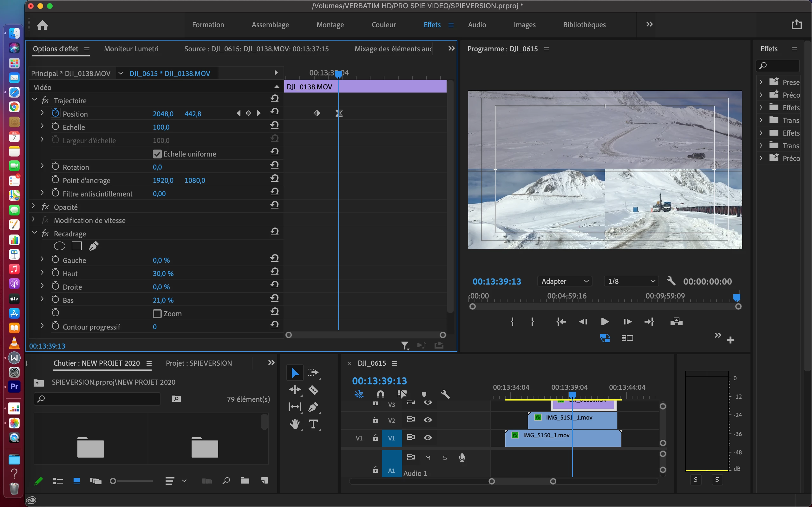This screenshot has width=812, height=507.
Task: Click the timeline snap magnet icon
Action: [x=381, y=394]
